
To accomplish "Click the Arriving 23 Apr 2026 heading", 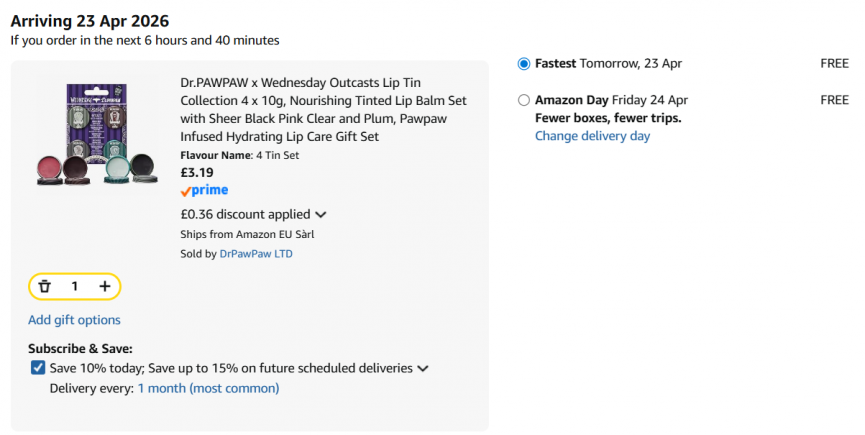I will coord(90,21).
